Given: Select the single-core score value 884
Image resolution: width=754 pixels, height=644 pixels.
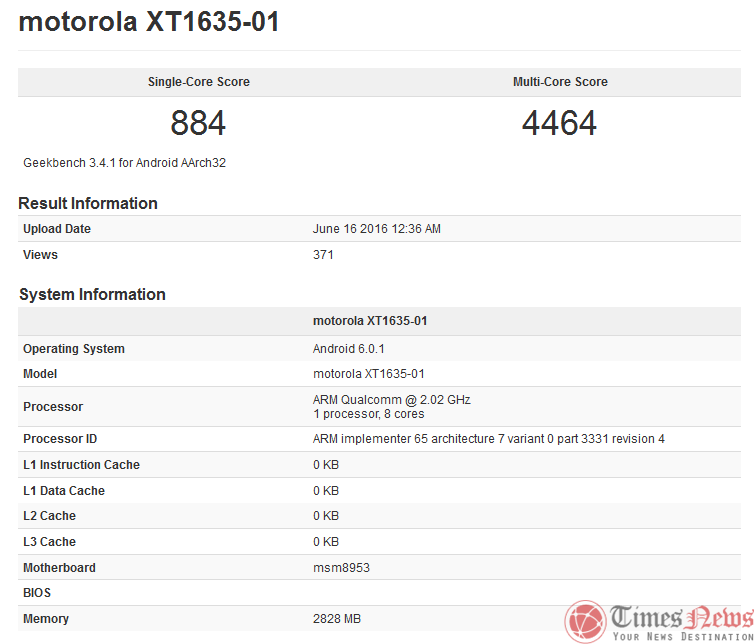Looking at the screenshot, I should point(198,124).
